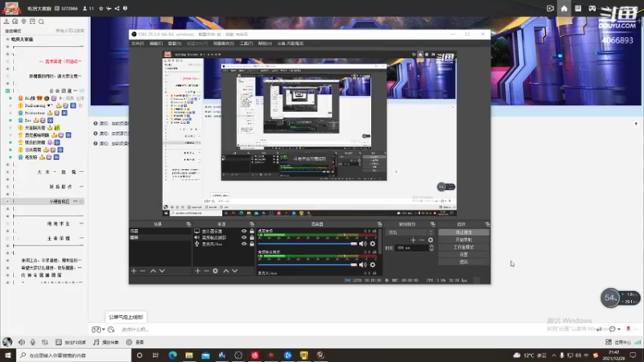Click the member count person icon in top bar

tap(85, 8)
